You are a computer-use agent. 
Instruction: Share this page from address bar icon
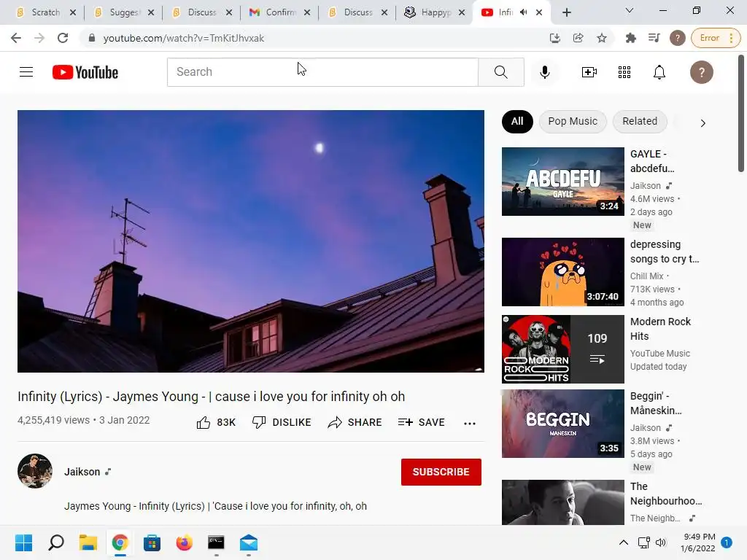click(578, 38)
